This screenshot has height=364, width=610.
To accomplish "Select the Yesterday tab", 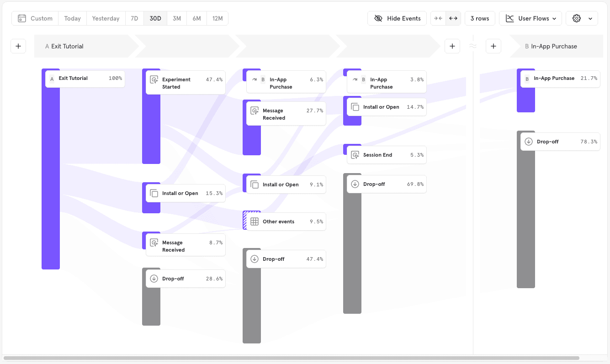I will point(106,18).
